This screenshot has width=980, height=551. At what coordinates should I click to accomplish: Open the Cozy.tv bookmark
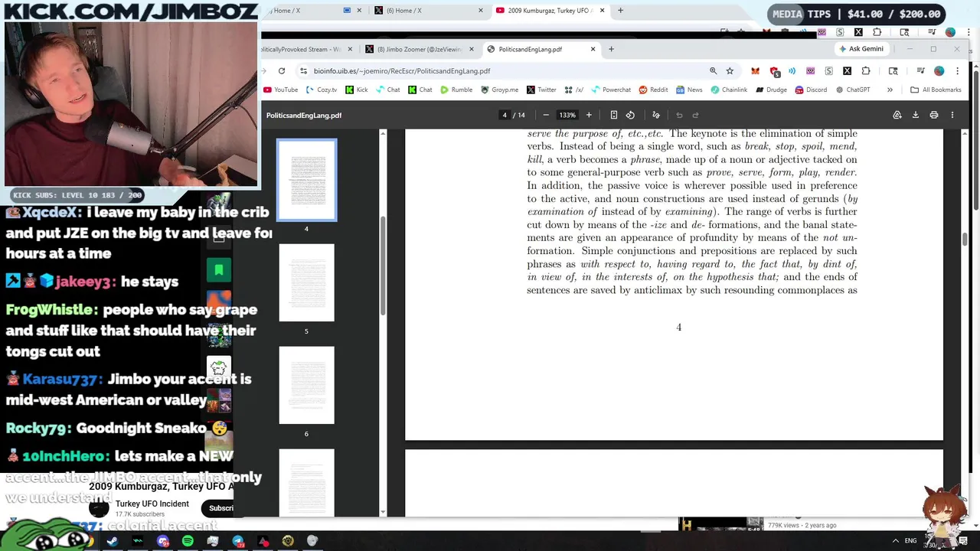(322, 90)
